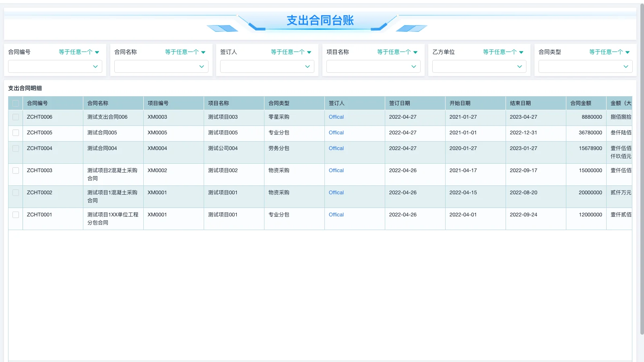Open the Offical link on ZCHT0002 row

click(x=336, y=192)
